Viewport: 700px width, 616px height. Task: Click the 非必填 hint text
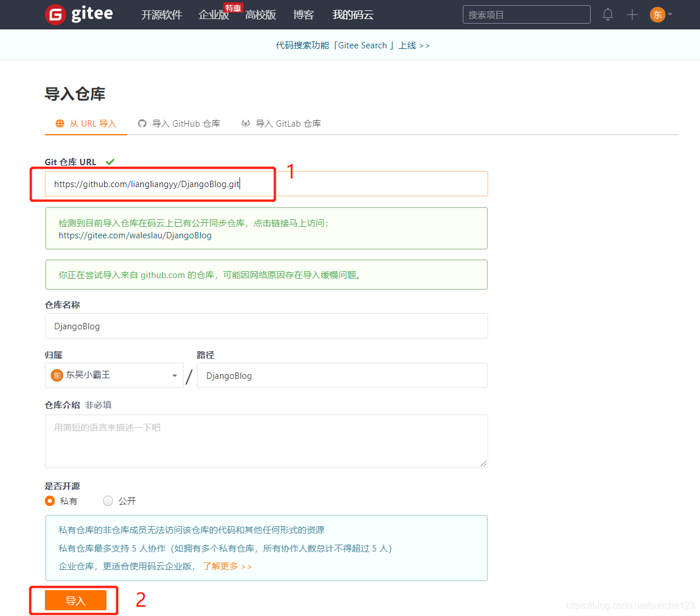(x=98, y=405)
